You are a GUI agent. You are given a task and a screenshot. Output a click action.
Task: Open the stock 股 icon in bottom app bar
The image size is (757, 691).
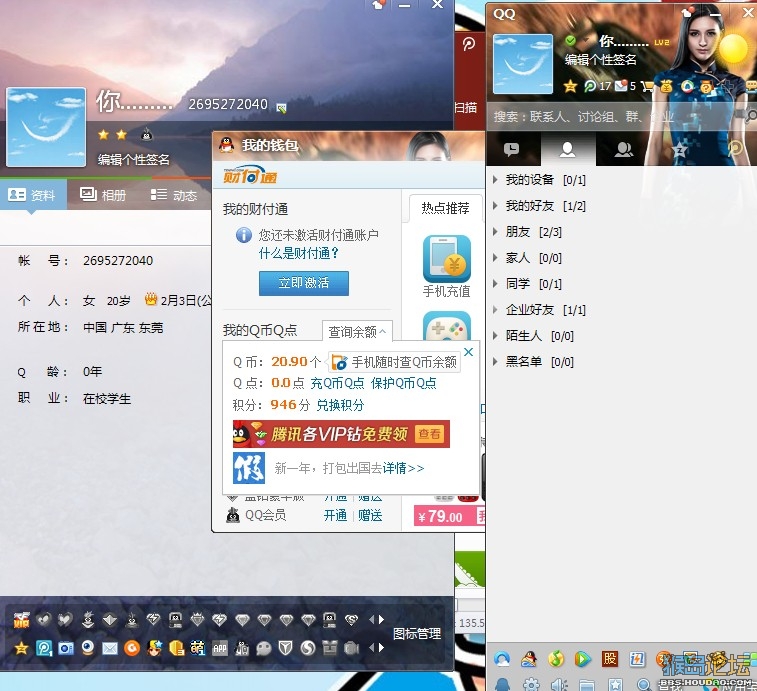610,658
